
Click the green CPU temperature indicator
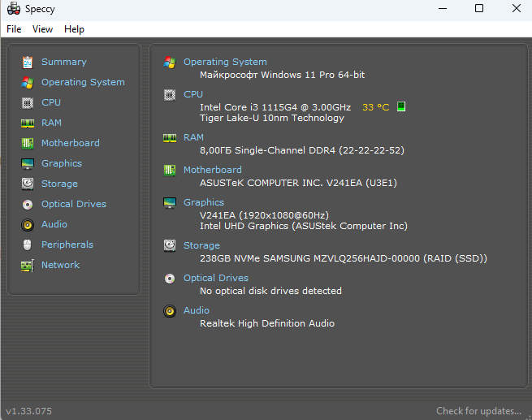tap(400, 106)
